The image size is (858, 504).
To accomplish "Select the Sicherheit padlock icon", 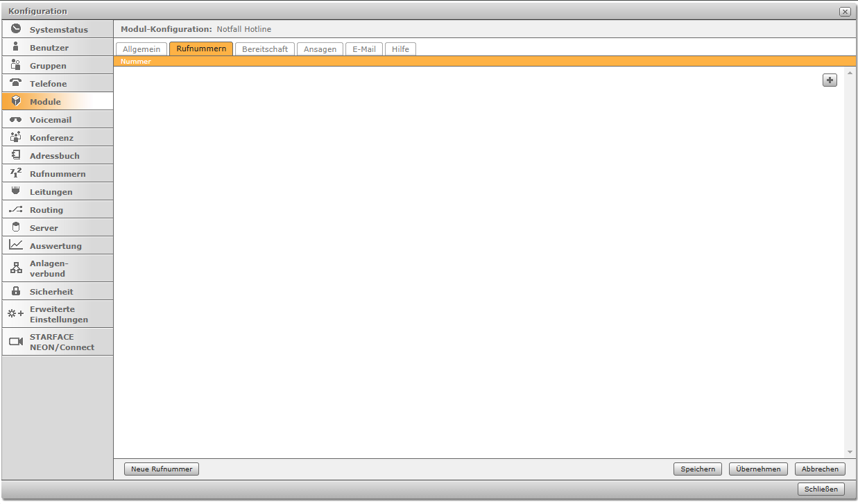I will tap(16, 291).
